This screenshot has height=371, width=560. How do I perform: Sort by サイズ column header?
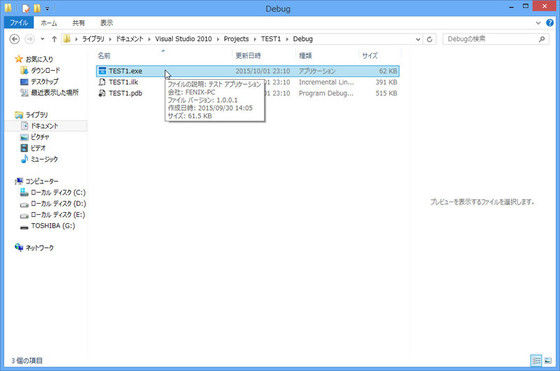[370, 56]
